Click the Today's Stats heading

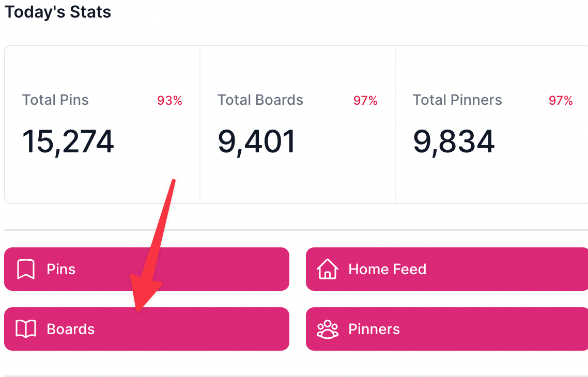tap(58, 12)
